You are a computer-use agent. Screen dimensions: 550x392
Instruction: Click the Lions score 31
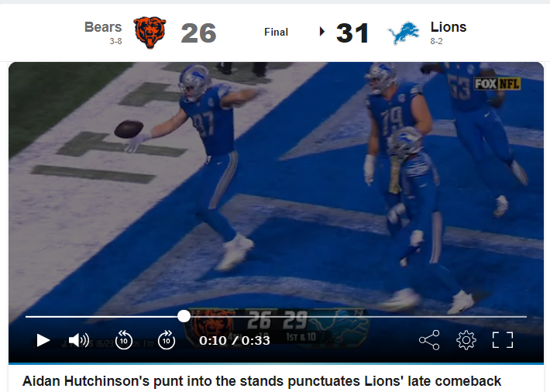point(352,33)
